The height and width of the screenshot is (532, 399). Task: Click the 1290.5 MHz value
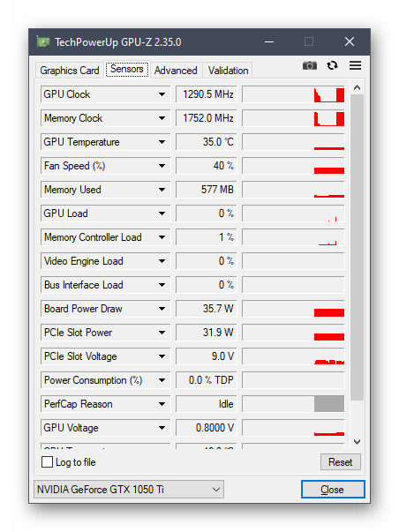(207, 94)
